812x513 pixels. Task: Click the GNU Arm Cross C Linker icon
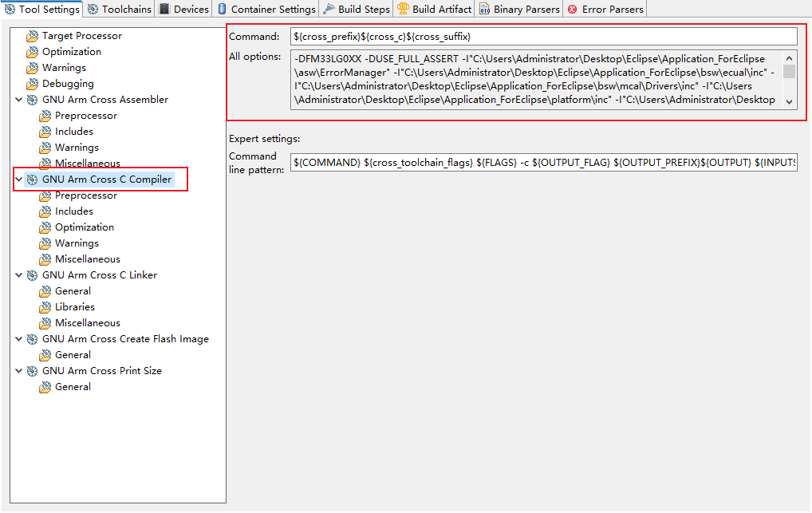tap(32, 276)
